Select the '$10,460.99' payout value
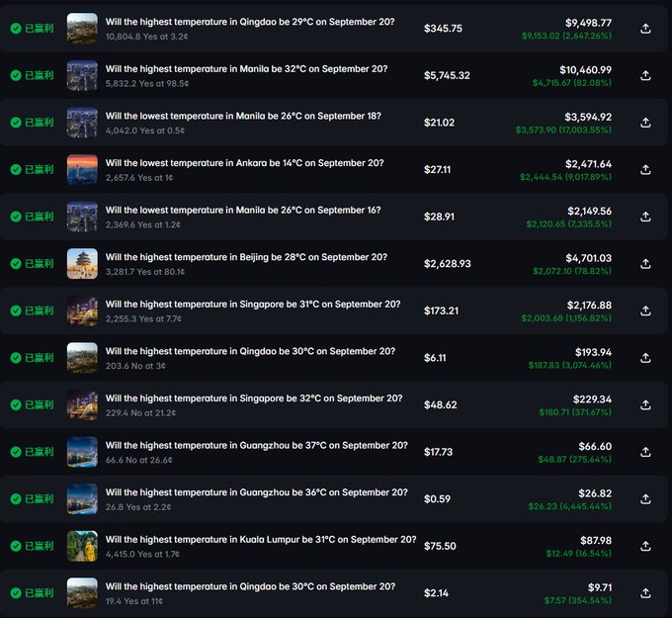The height and width of the screenshot is (618, 672). pyautogui.click(x=585, y=69)
